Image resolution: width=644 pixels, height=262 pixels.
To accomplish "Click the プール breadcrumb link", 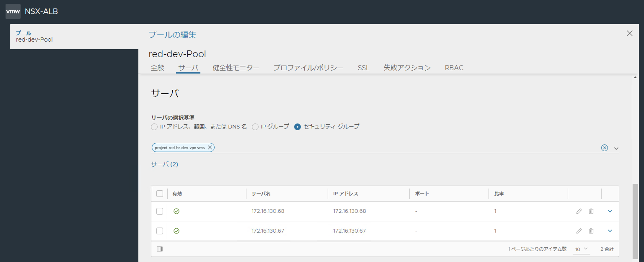I will [23, 33].
